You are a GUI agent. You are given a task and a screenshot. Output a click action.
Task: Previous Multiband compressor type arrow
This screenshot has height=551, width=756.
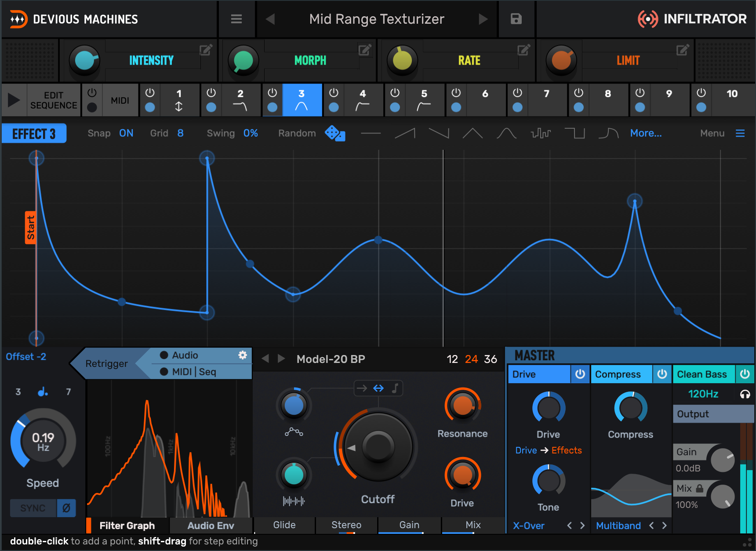pos(652,526)
